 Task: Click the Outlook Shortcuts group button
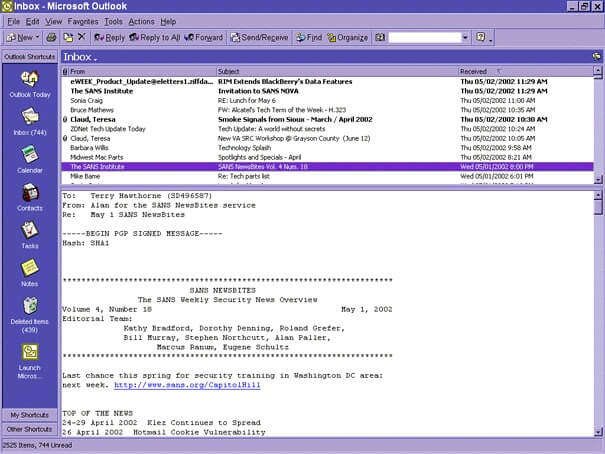point(30,57)
